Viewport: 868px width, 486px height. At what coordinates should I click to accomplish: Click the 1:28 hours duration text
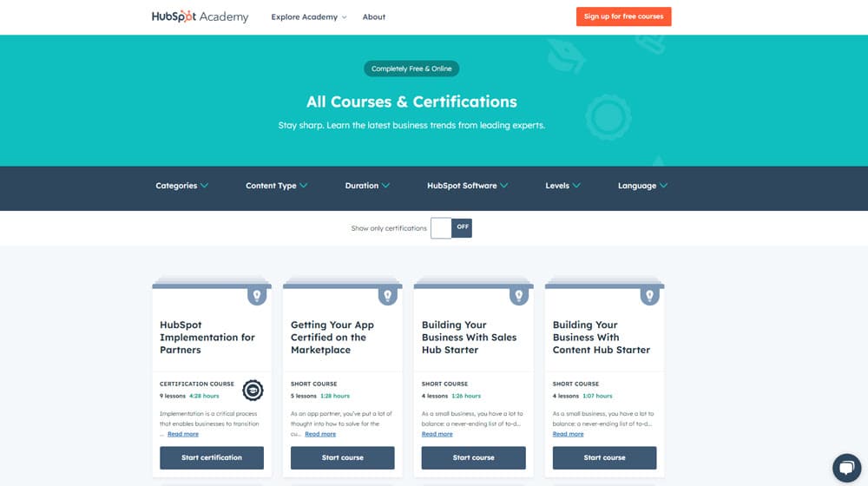335,396
